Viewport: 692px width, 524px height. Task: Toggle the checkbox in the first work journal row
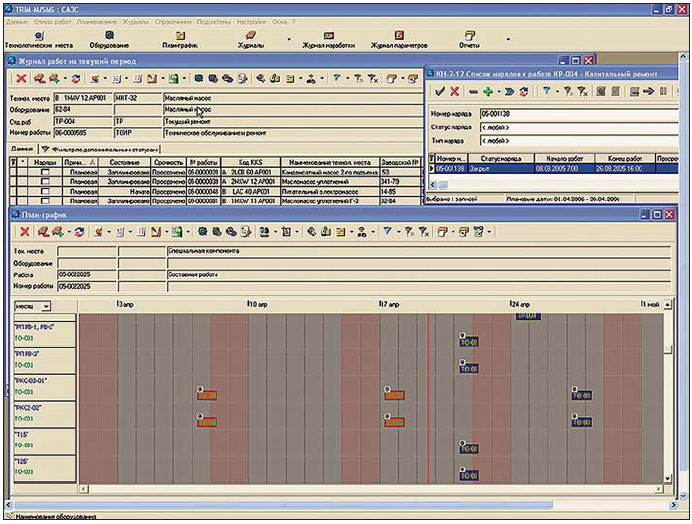point(45,171)
